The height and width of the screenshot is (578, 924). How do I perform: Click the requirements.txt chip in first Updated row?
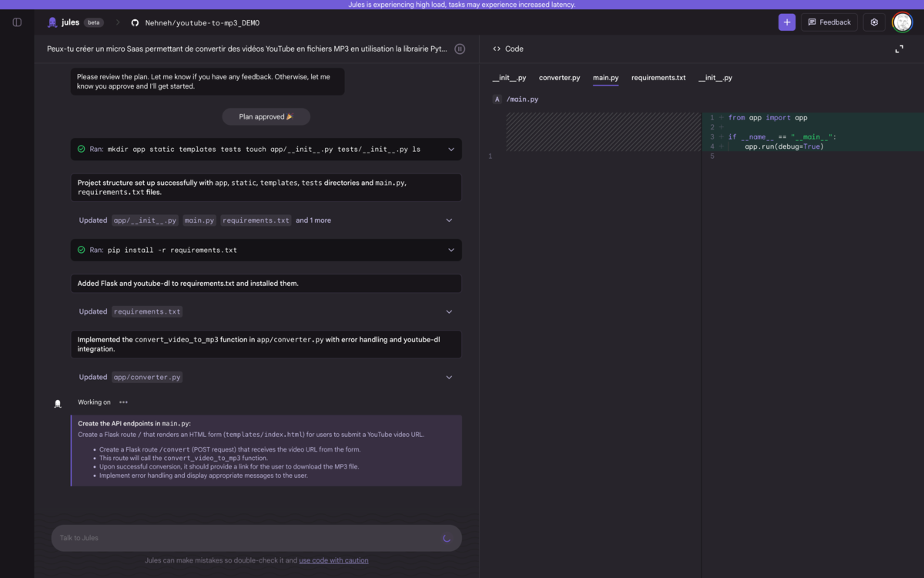[x=256, y=220]
